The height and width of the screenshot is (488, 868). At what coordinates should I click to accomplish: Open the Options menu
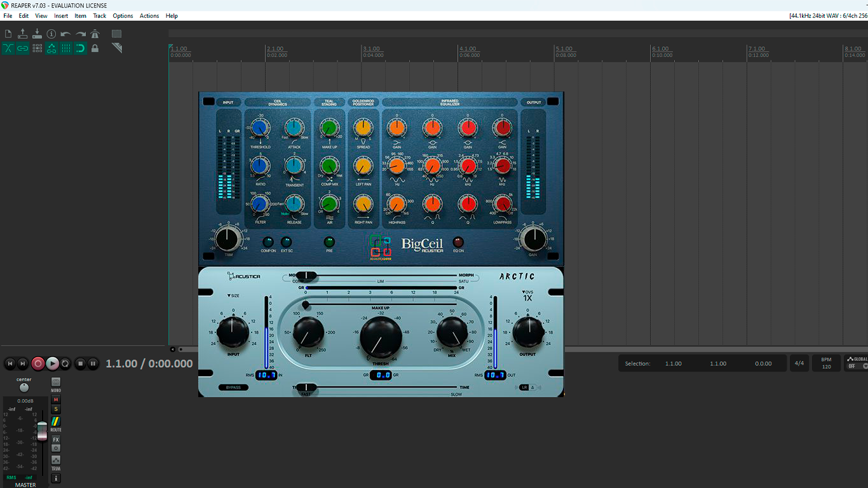123,16
